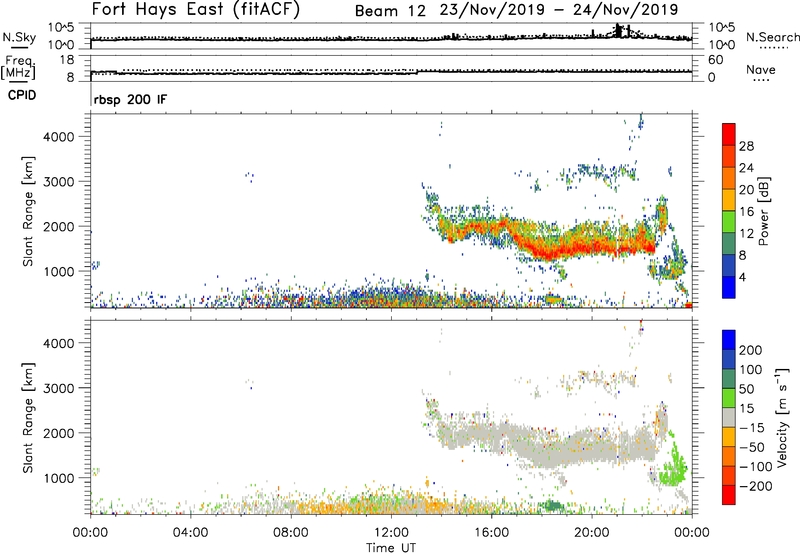Select the '12:00' time tick label
Viewport: 800px width, 554px height.
click(391, 533)
